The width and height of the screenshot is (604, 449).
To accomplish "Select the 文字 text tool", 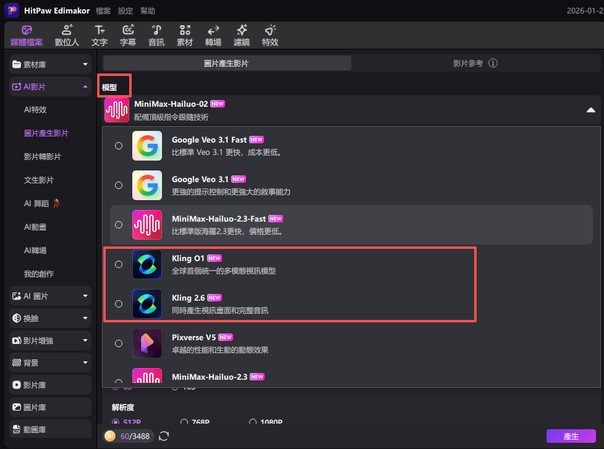I will (99, 36).
